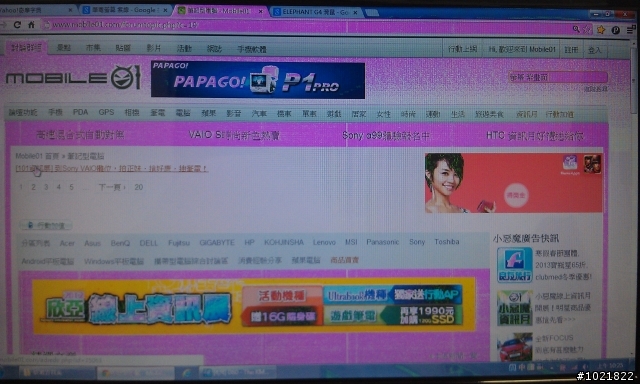Viewport: 640px width, 384px height.
Task: Filter by Asus brand
Action: point(92,243)
